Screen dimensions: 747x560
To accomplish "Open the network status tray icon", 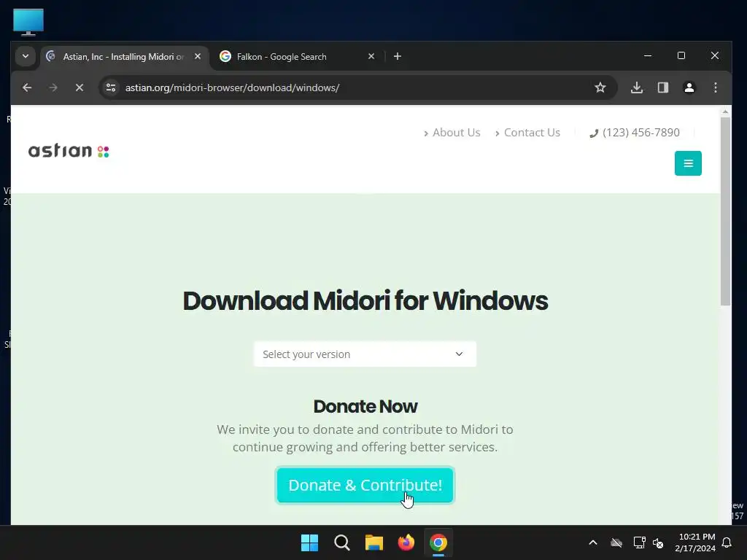I will click(639, 542).
